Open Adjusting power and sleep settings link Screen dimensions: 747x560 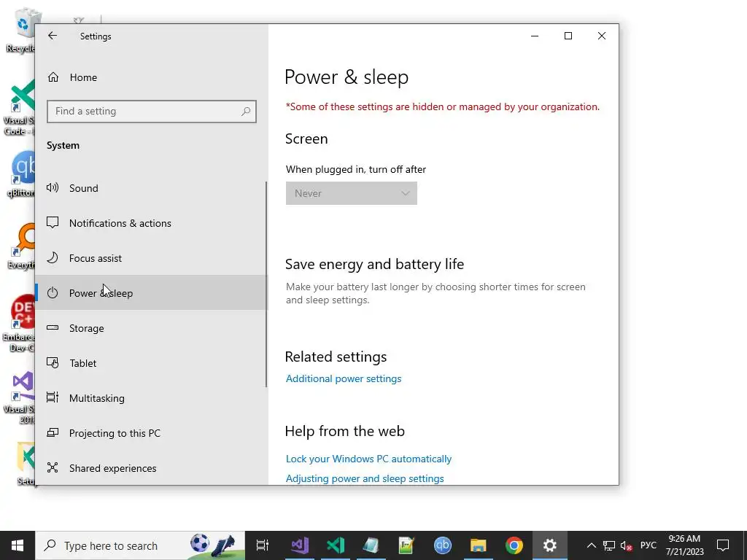pyautogui.click(x=365, y=478)
